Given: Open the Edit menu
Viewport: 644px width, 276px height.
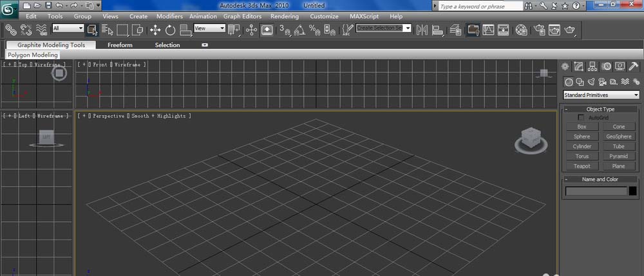Looking at the screenshot, I should tap(31, 16).
